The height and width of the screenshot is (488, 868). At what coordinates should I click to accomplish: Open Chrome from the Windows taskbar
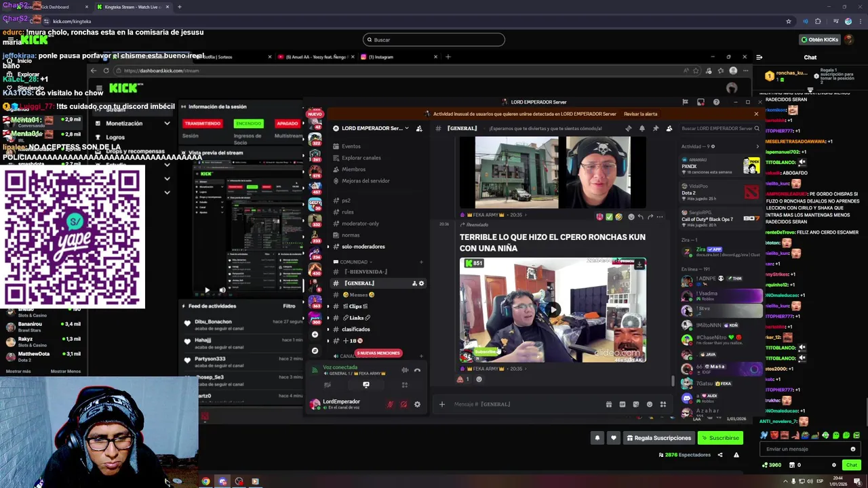205,482
